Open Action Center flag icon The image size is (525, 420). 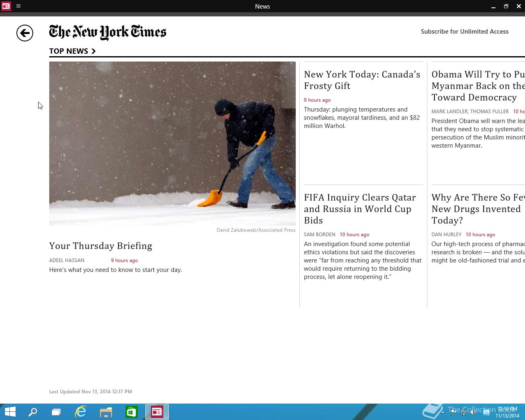pyautogui.click(x=453, y=412)
